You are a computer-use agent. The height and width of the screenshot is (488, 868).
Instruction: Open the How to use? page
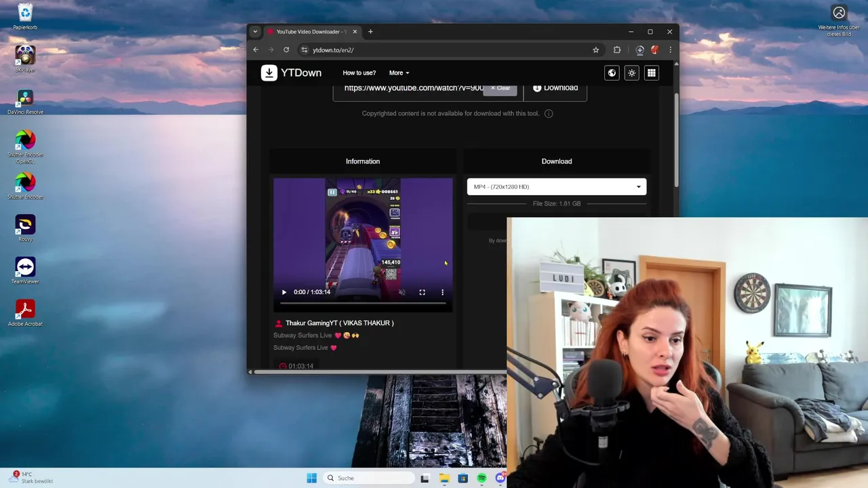click(359, 73)
